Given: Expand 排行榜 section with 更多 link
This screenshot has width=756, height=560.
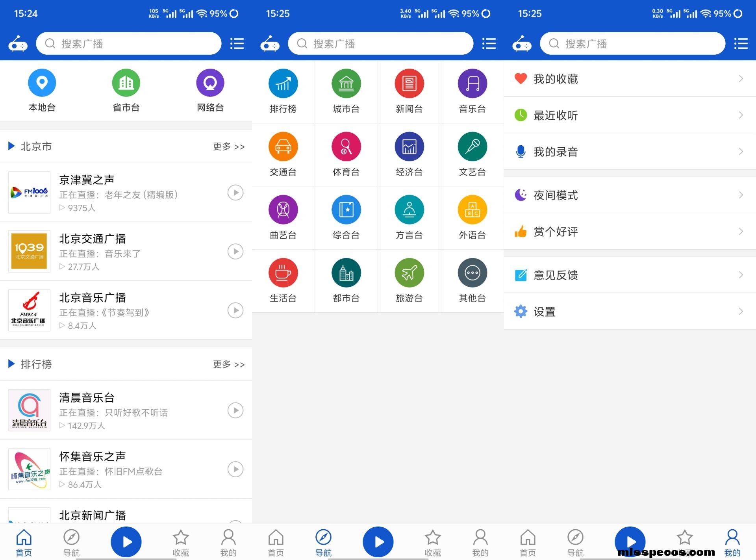Looking at the screenshot, I should [229, 364].
